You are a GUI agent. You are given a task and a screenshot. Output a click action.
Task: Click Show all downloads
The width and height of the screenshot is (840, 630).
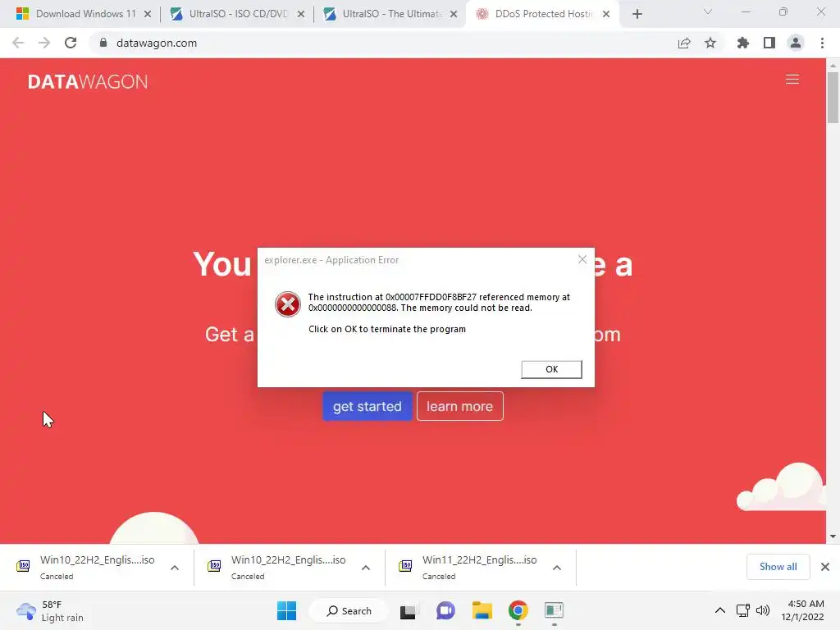click(778, 567)
